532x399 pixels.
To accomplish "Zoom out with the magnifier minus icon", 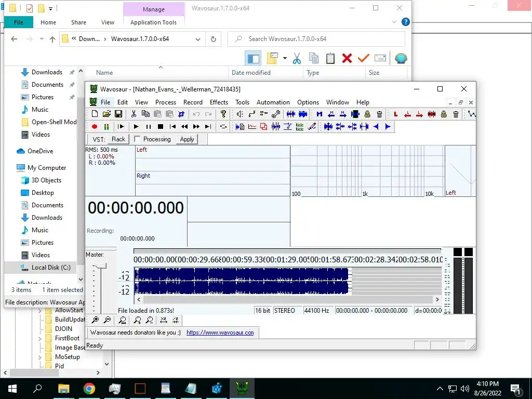I will click(x=107, y=320).
